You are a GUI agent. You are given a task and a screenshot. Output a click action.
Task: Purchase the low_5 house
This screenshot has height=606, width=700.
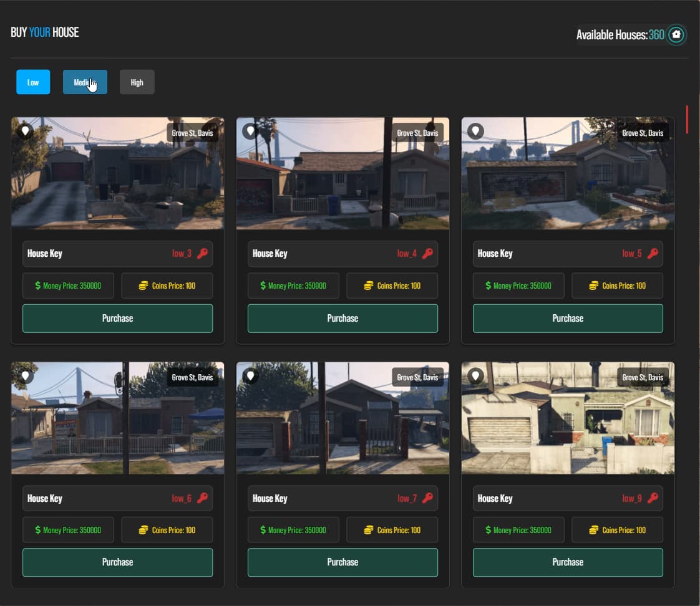(x=568, y=319)
